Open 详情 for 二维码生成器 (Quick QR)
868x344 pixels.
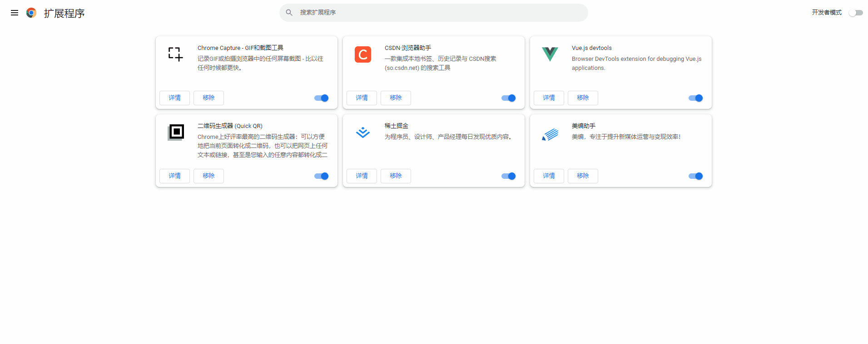point(174,176)
